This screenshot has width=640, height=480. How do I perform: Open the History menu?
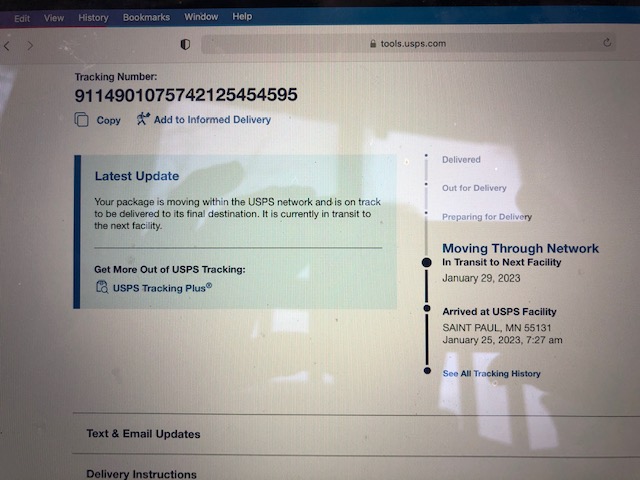(x=93, y=18)
